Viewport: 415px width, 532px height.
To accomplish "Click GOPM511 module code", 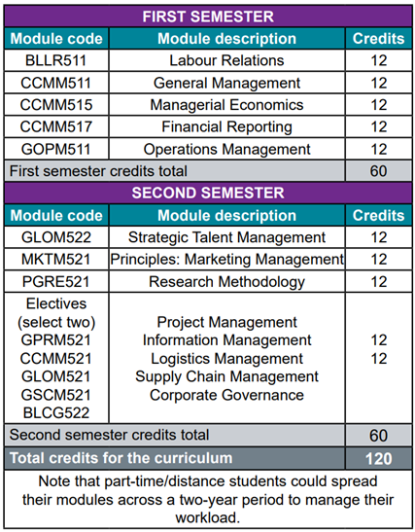I will (x=56, y=149).
